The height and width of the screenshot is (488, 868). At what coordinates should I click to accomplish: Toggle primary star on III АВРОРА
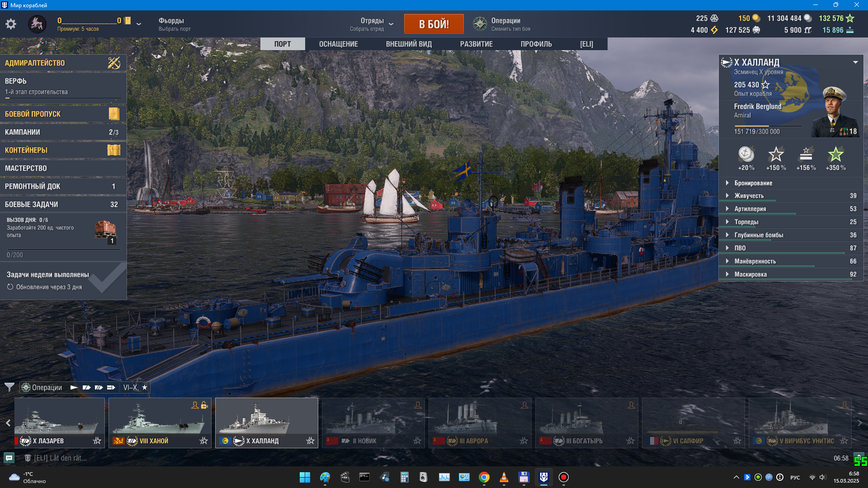click(524, 441)
